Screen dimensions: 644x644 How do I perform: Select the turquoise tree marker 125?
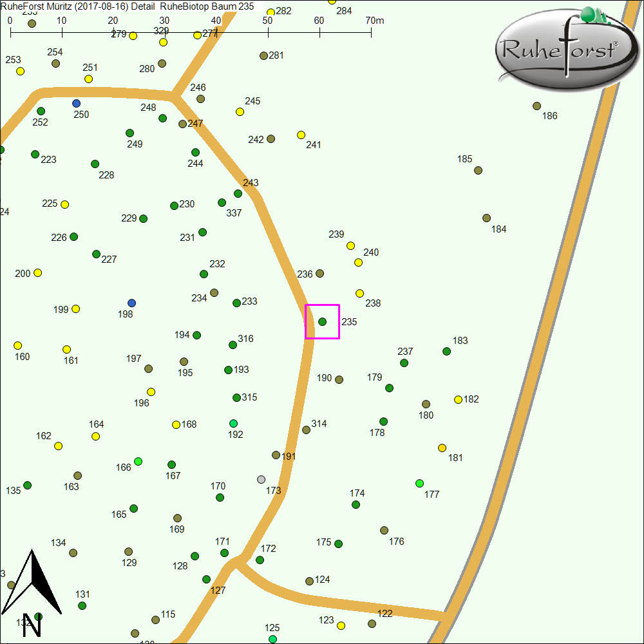(272, 638)
